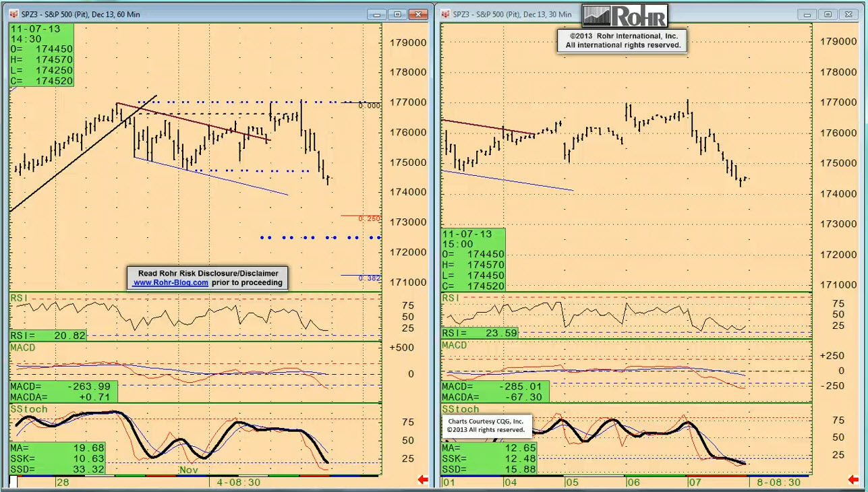This screenshot has height=492, width=868.
Task: Maximize the 60 Min chart window
Action: pyautogui.click(x=398, y=14)
